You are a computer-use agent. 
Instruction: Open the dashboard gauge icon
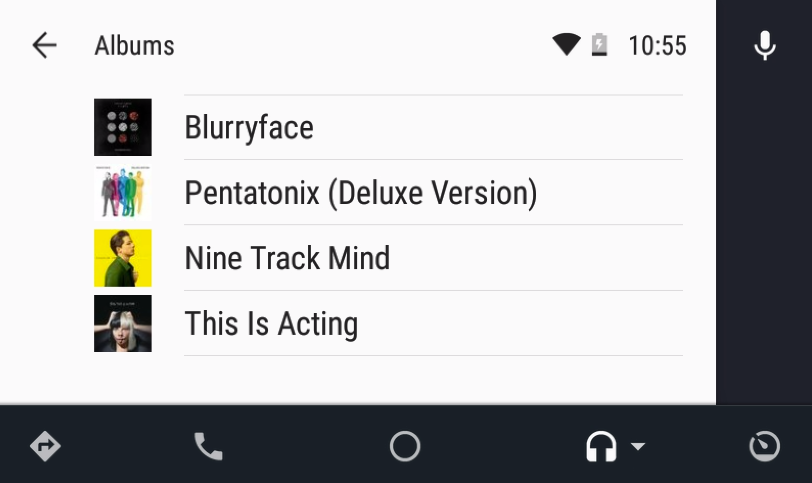pyautogui.click(x=764, y=446)
